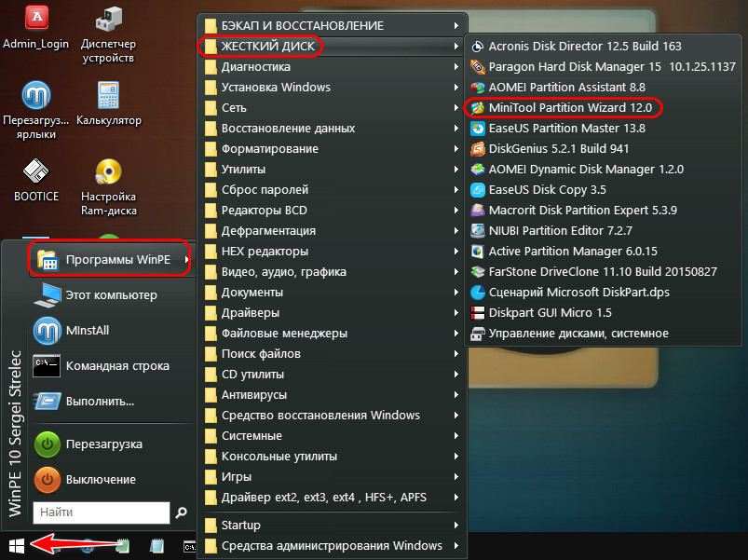Expand Восстановление данных submenu arrow

456,129
